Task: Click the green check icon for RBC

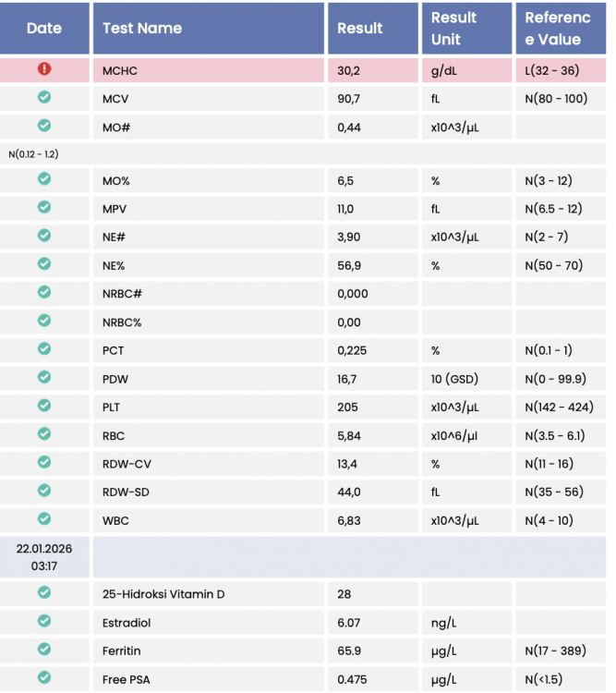Action: pos(44,433)
